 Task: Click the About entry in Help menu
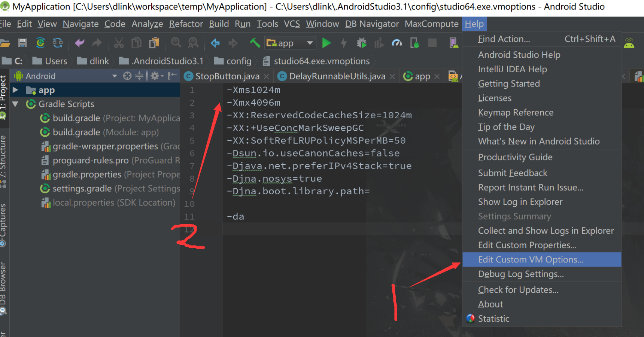click(x=542, y=304)
